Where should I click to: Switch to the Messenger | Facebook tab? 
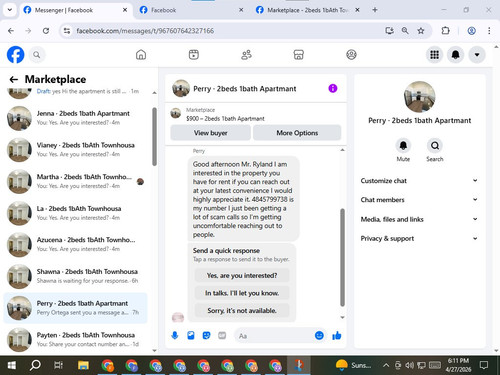click(75, 10)
